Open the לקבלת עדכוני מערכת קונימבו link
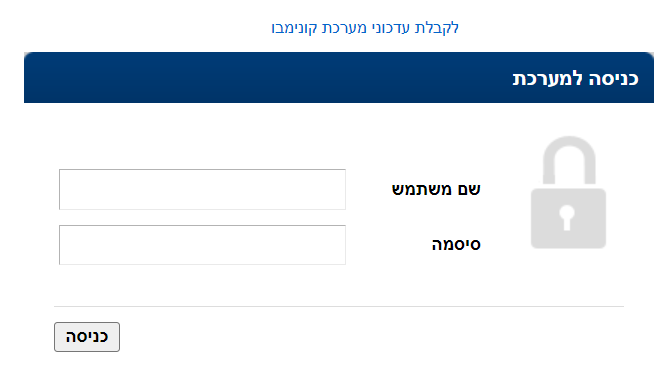The height and width of the screenshot is (388, 665). [x=365, y=28]
